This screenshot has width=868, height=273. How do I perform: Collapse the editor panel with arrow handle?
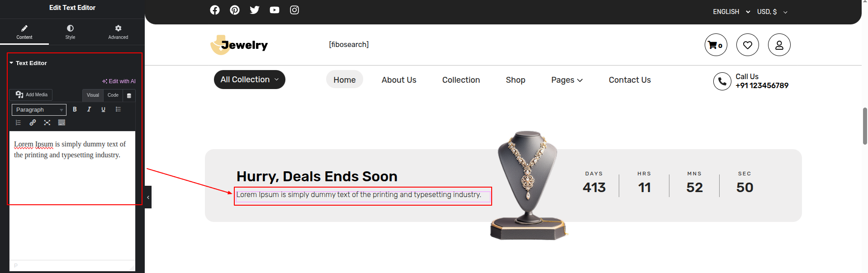(148, 197)
